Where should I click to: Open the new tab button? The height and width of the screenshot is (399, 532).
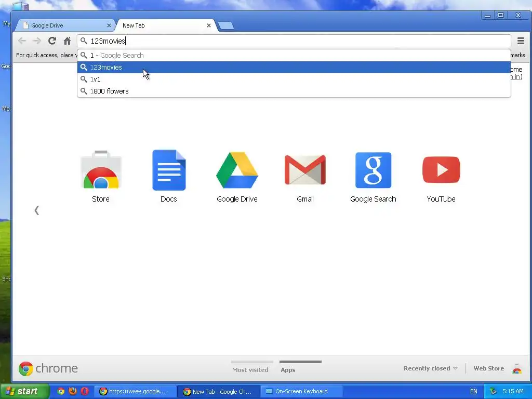pos(225,25)
